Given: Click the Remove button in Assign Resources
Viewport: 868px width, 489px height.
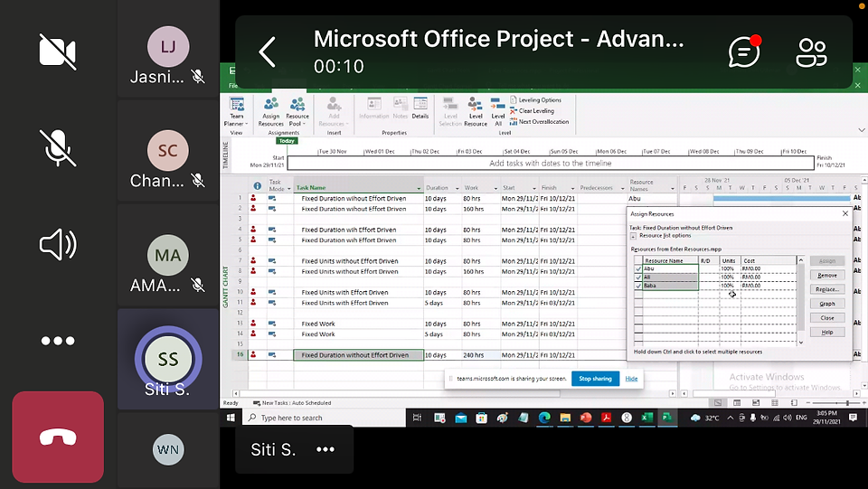Looking at the screenshot, I should [x=827, y=275].
